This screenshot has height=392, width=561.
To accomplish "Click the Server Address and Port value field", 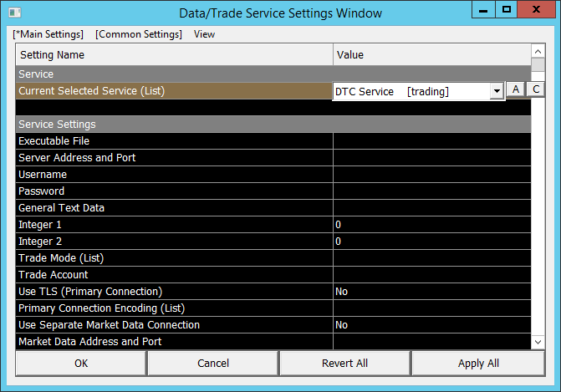I will [431, 158].
